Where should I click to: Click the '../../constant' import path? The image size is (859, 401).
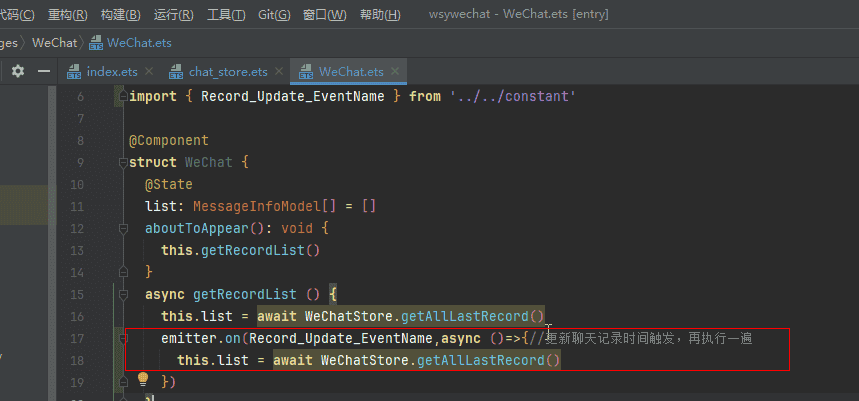(x=513, y=96)
